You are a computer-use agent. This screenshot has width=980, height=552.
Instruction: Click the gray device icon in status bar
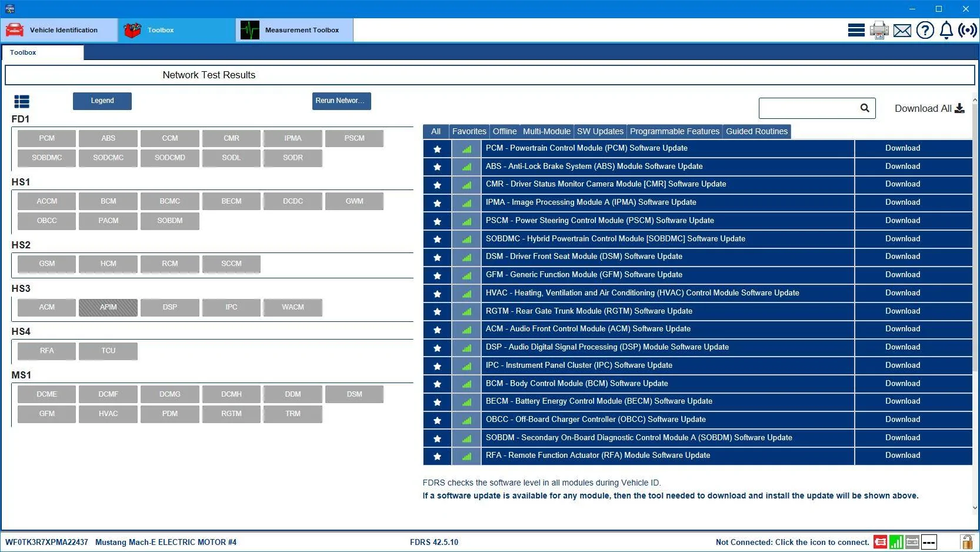(912, 542)
